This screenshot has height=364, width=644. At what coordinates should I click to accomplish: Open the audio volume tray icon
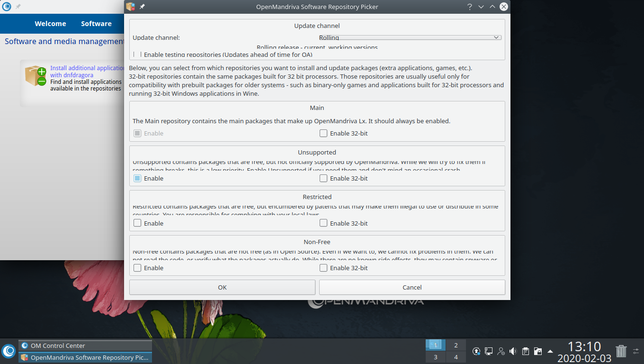pos(513,351)
